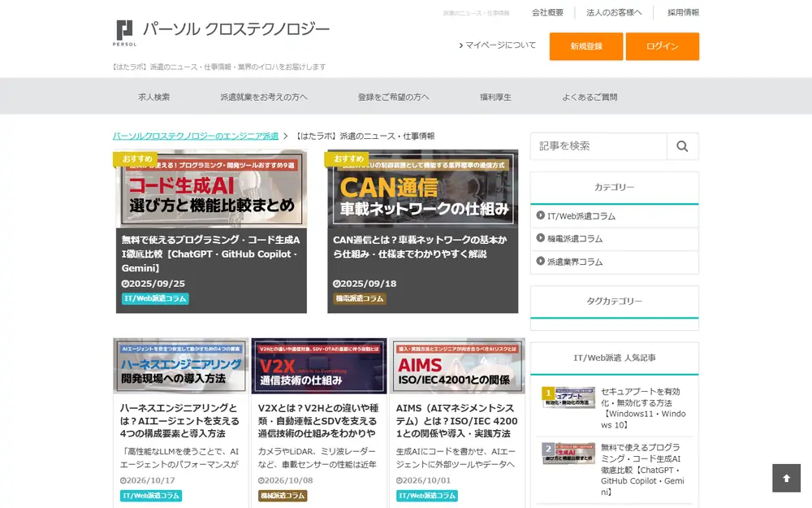Click the カテゴリー sidebar heading
Screen dimensions: 812x508
pos(614,187)
